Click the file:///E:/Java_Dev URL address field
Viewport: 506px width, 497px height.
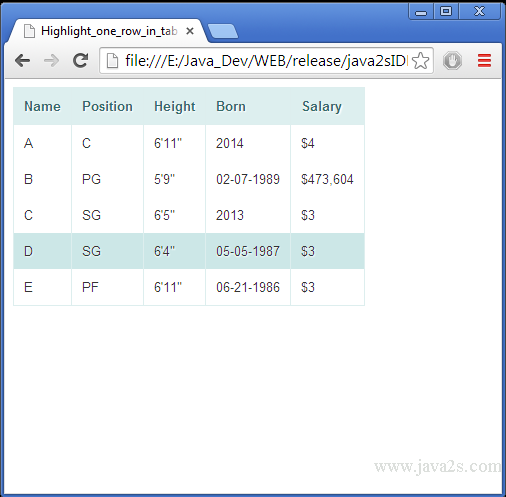(x=266, y=61)
